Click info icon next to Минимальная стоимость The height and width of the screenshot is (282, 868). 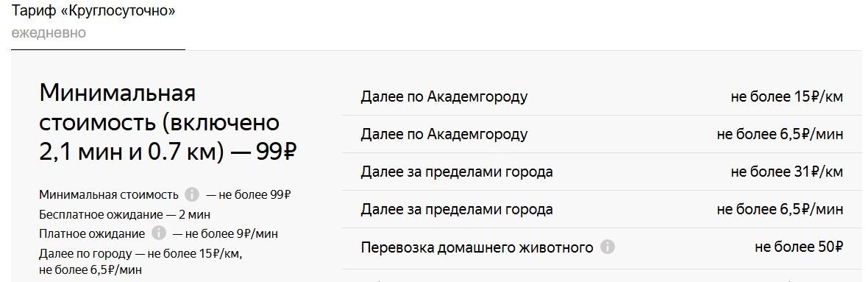click(x=191, y=194)
